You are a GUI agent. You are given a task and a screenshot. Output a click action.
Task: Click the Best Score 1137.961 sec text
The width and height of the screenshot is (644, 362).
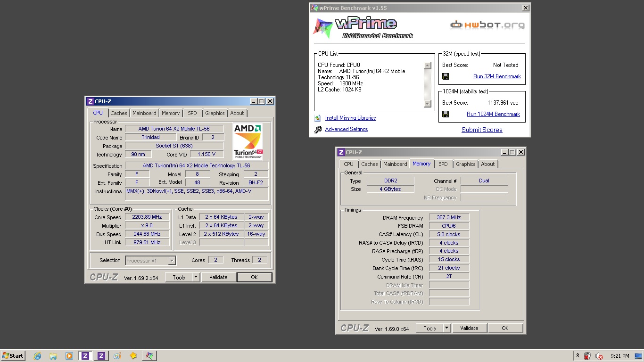(503, 103)
